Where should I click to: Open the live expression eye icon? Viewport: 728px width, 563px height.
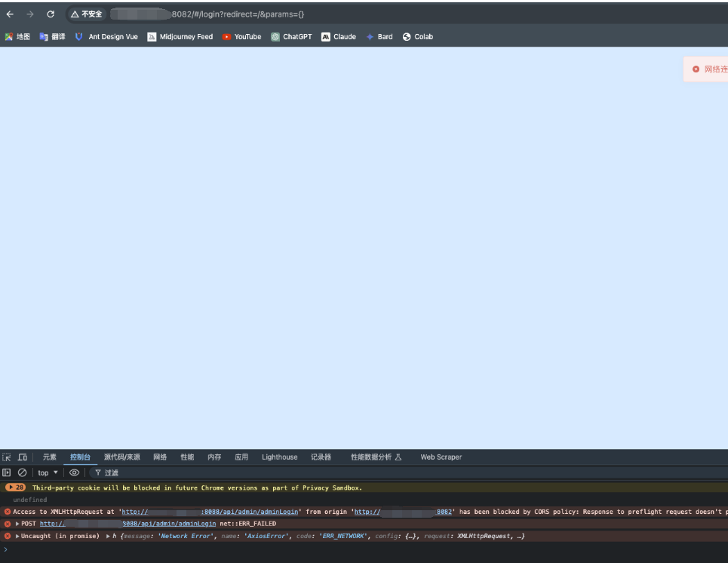(x=74, y=472)
